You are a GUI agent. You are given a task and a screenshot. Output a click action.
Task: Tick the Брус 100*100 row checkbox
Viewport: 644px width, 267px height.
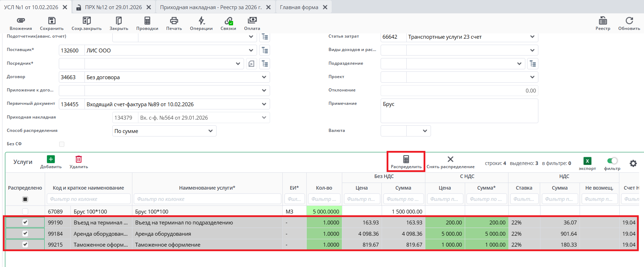coord(25,211)
